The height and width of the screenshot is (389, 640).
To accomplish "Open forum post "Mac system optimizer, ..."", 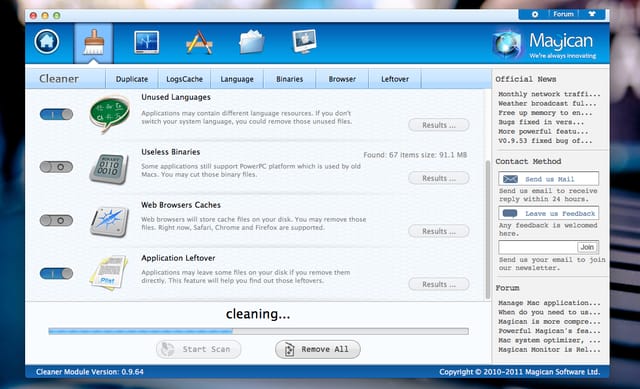I will (x=549, y=340).
